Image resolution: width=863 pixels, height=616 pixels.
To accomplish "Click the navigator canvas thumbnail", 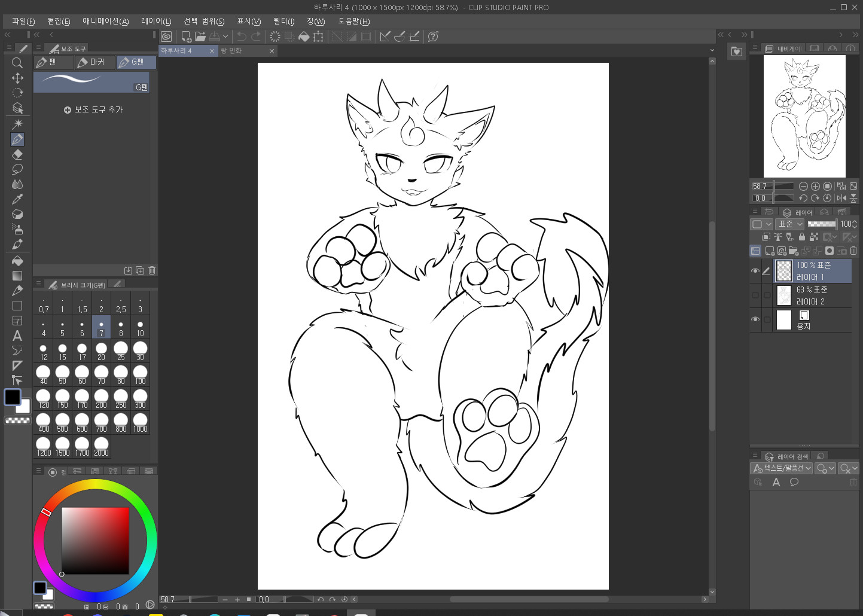I will click(804, 116).
